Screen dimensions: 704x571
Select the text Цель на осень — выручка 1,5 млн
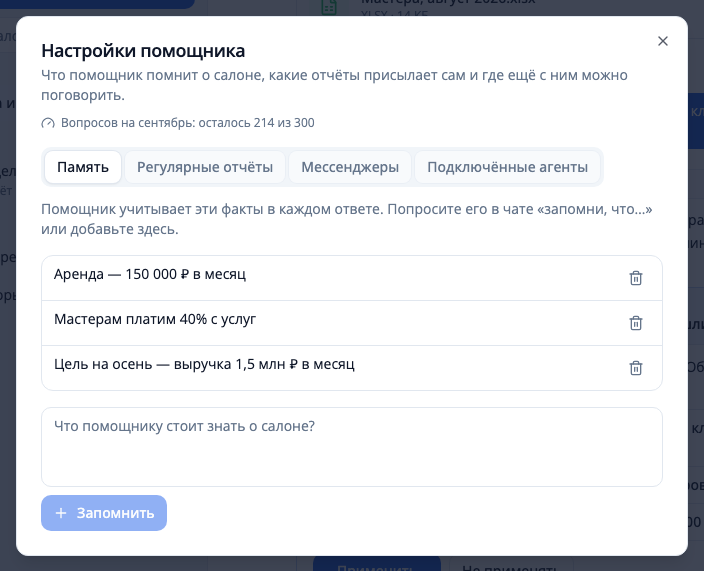[x=170, y=364]
